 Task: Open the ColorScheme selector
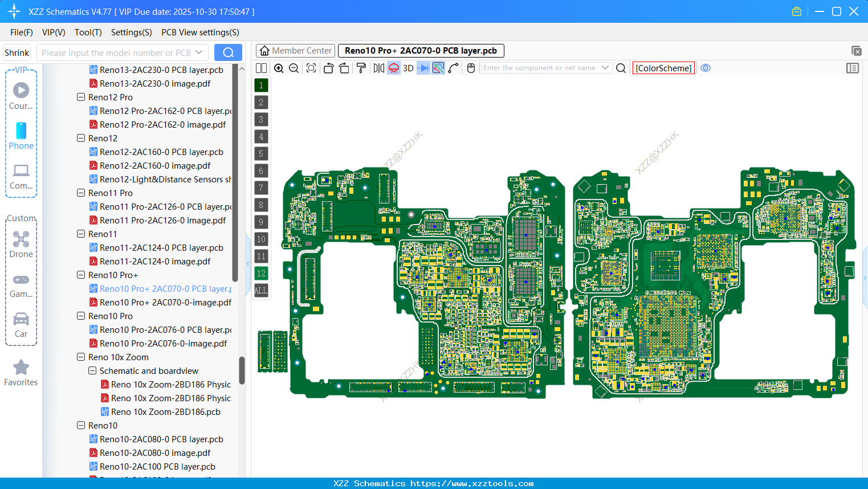click(663, 68)
